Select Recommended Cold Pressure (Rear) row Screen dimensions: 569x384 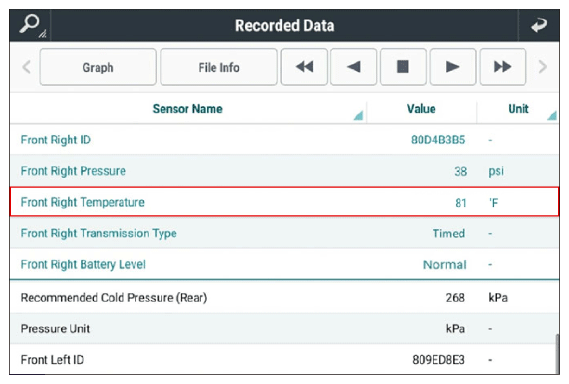pyautogui.click(x=284, y=298)
